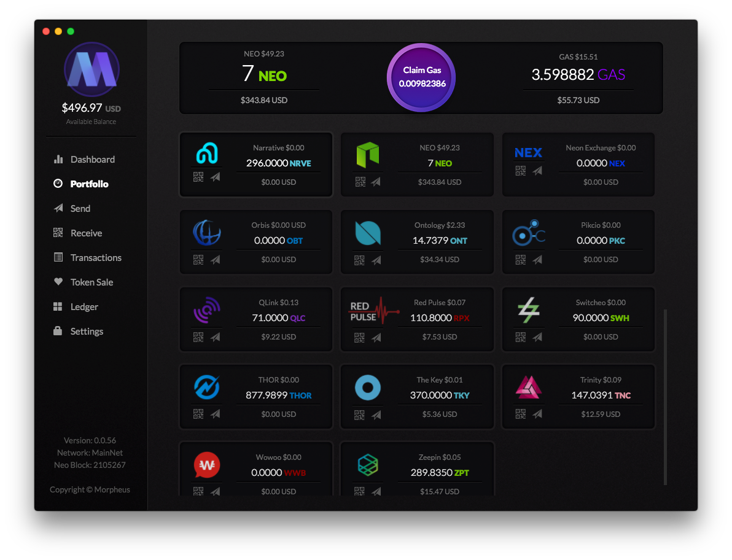
Task: Show QR code for Ontology ONT
Action: pos(359,260)
